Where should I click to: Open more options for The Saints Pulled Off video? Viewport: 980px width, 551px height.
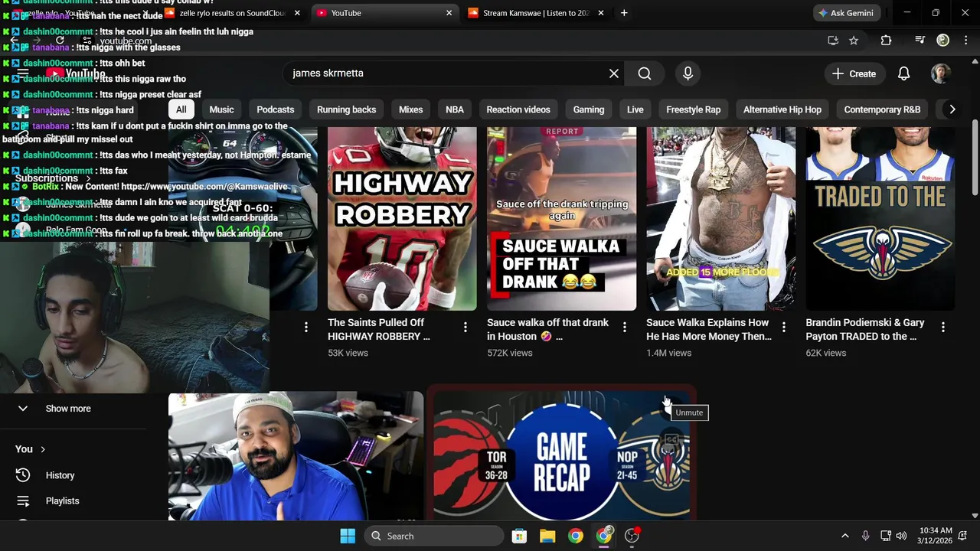click(x=465, y=328)
